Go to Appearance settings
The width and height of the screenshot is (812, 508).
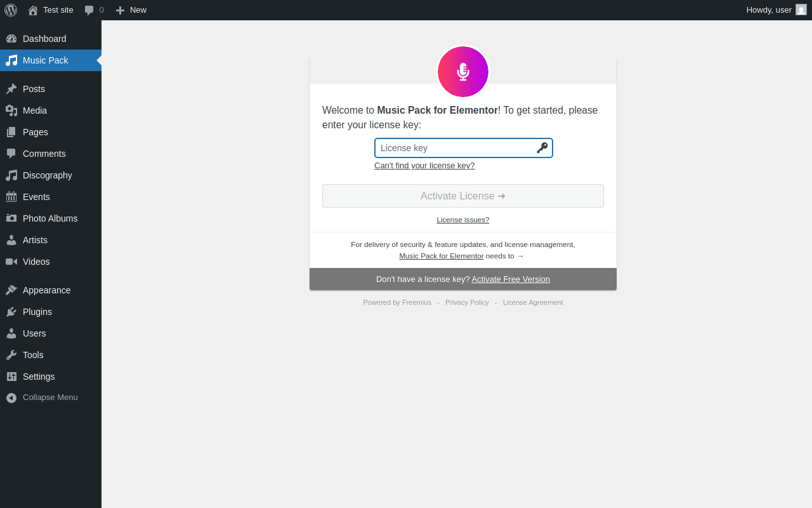(x=51, y=290)
